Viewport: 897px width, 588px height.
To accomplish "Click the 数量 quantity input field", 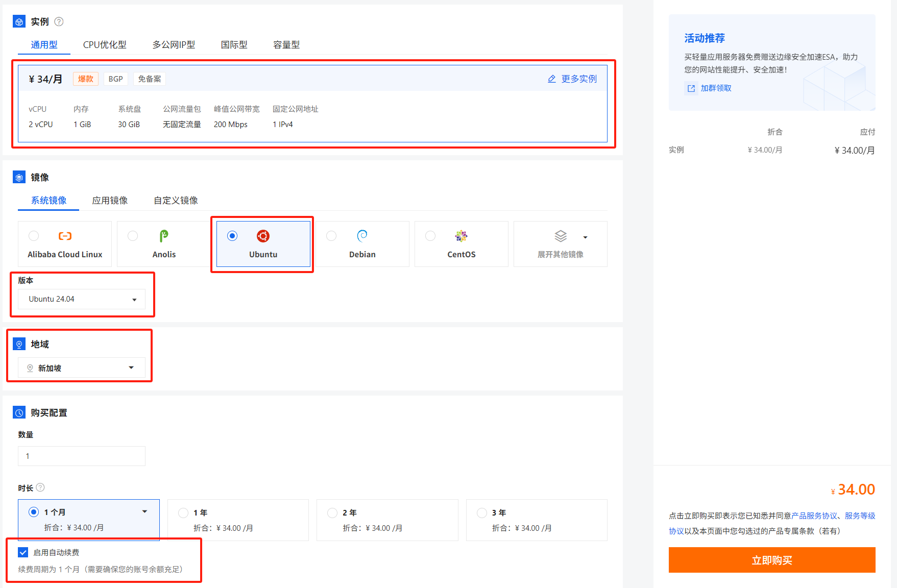I will (82, 456).
